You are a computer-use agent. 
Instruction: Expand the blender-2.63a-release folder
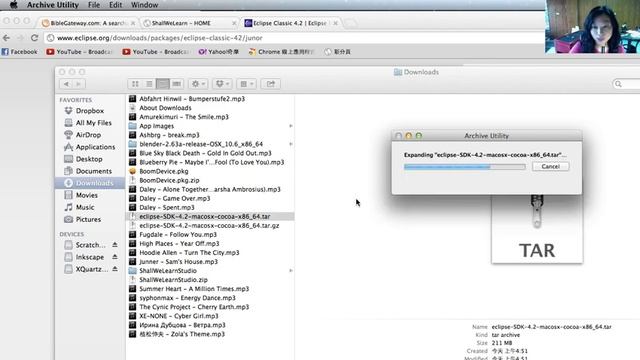(291, 144)
